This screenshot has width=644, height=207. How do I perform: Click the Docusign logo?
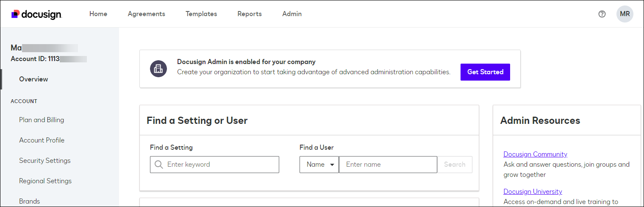point(37,14)
